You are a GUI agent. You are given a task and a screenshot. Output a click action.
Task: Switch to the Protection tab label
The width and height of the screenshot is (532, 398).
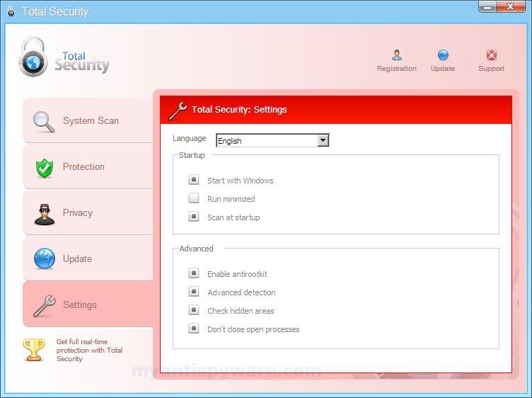[83, 166]
